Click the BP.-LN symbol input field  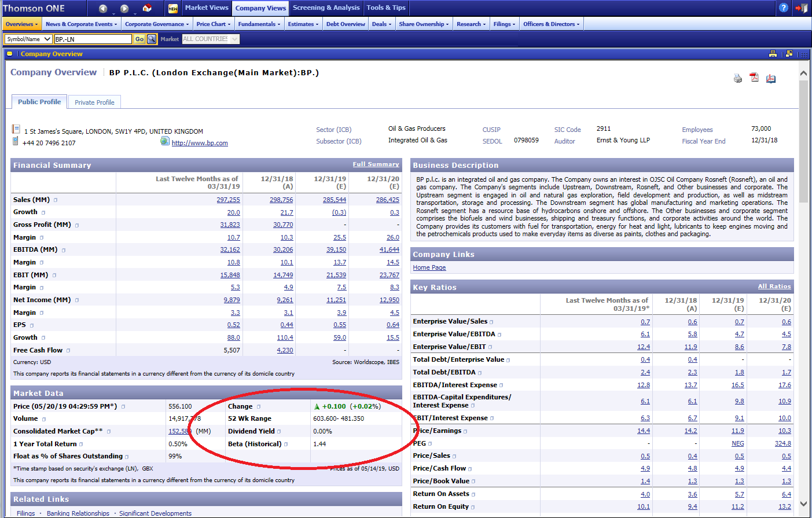point(93,39)
